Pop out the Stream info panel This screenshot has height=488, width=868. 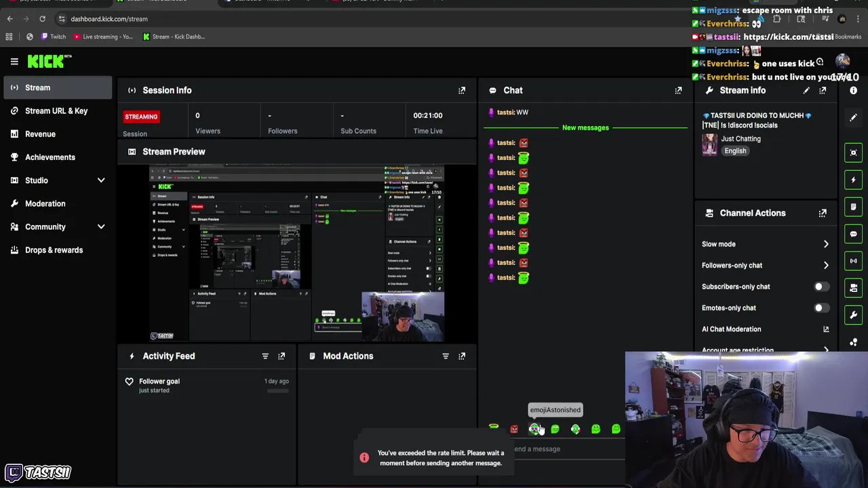[823, 90]
